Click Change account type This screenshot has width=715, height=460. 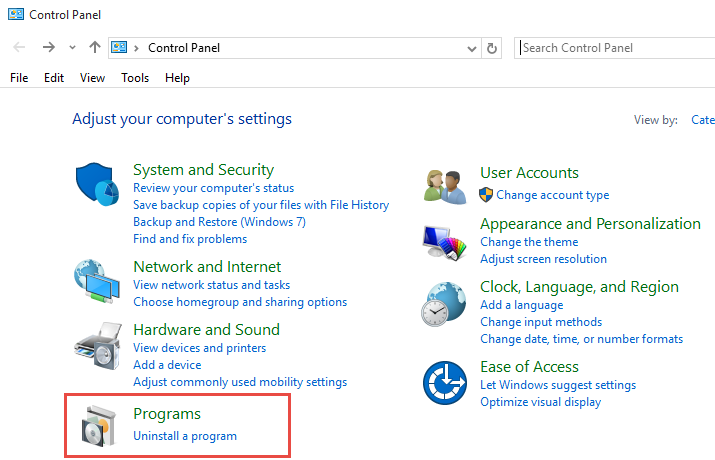(553, 195)
